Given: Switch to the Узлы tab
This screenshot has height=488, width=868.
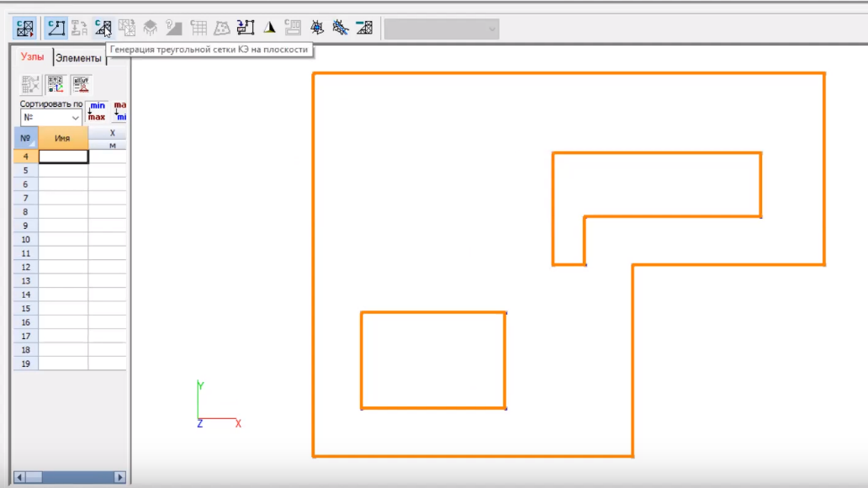Looking at the screenshot, I should pos(32,57).
